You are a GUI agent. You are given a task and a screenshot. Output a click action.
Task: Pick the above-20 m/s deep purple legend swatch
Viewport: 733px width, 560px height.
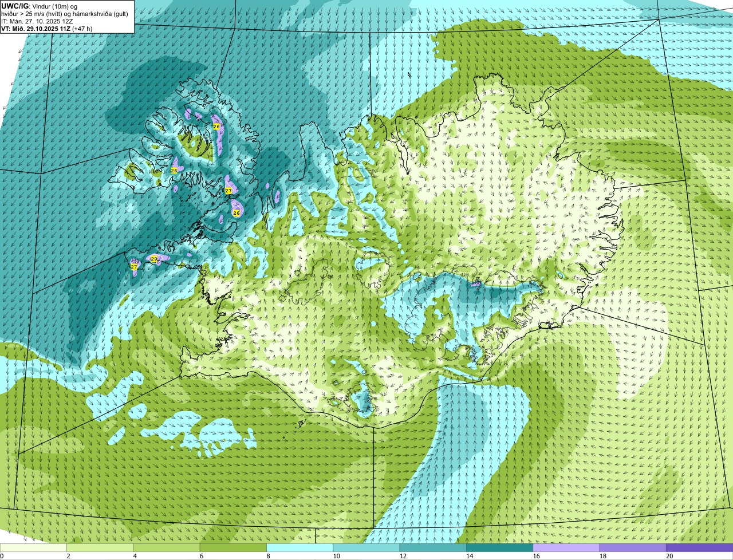(699, 547)
